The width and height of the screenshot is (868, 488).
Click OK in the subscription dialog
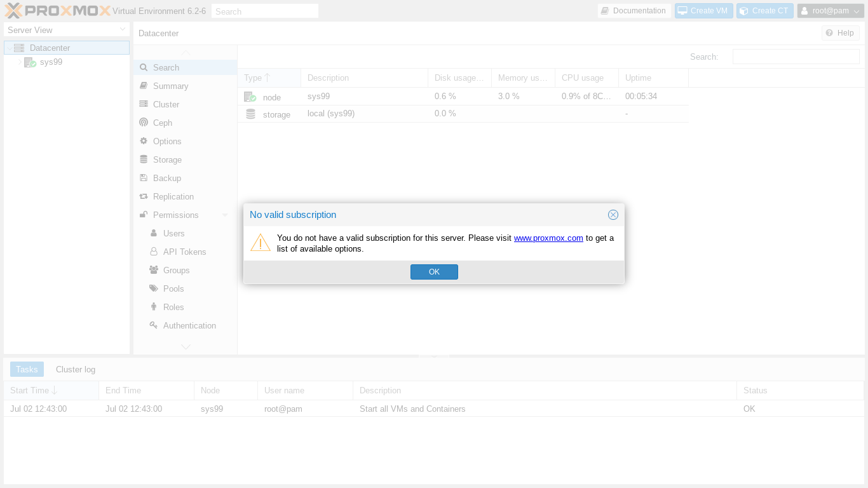pyautogui.click(x=434, y=272)
